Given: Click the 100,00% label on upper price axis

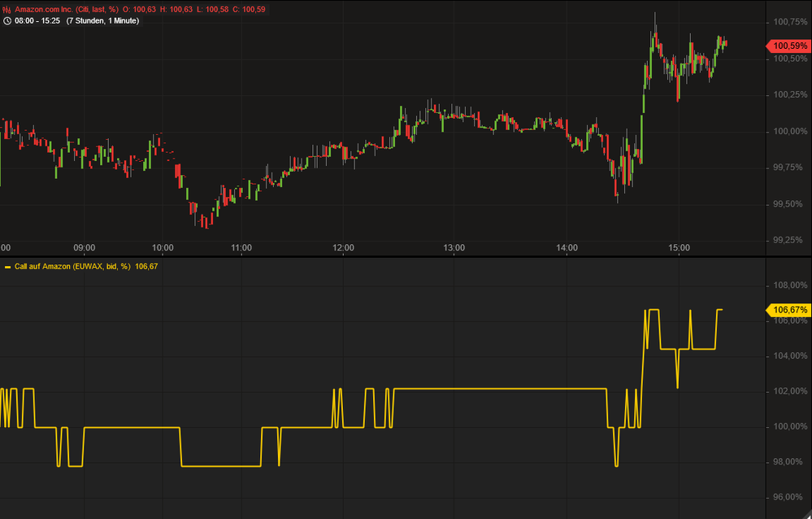Looking at the screenshot, I should point(790,131).
